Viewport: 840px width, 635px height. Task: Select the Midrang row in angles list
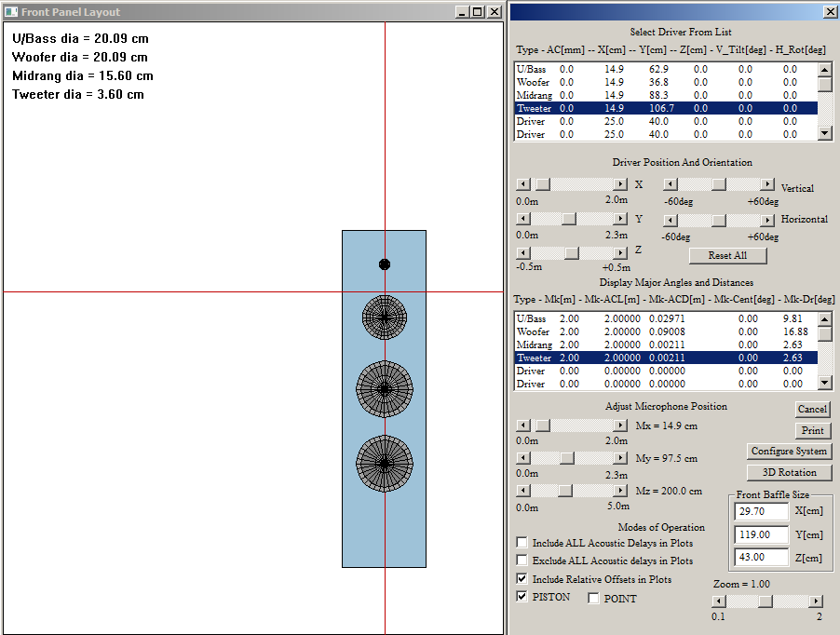pyautogui.click(x=666, y=345)
